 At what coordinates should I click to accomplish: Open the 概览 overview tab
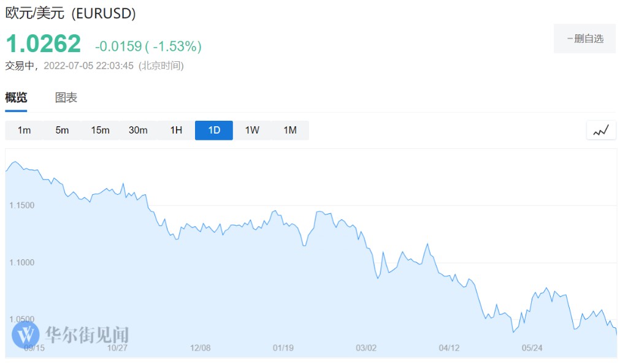[16, 97]
